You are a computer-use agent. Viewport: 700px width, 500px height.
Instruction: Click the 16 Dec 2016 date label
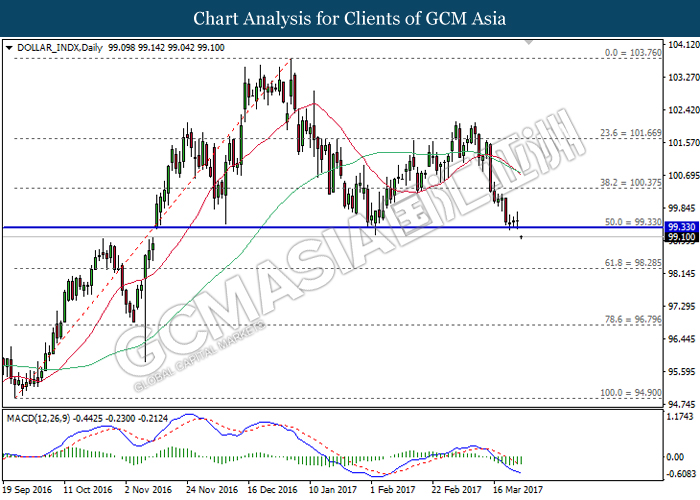pos(272,490)
